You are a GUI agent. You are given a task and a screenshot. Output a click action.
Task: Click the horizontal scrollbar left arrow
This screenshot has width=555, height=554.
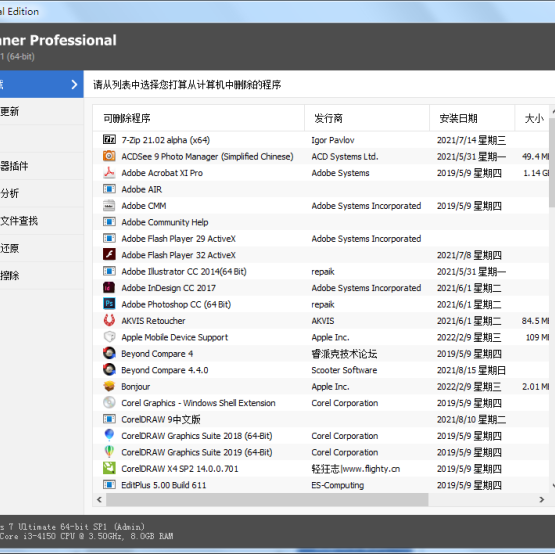point(99,499)
